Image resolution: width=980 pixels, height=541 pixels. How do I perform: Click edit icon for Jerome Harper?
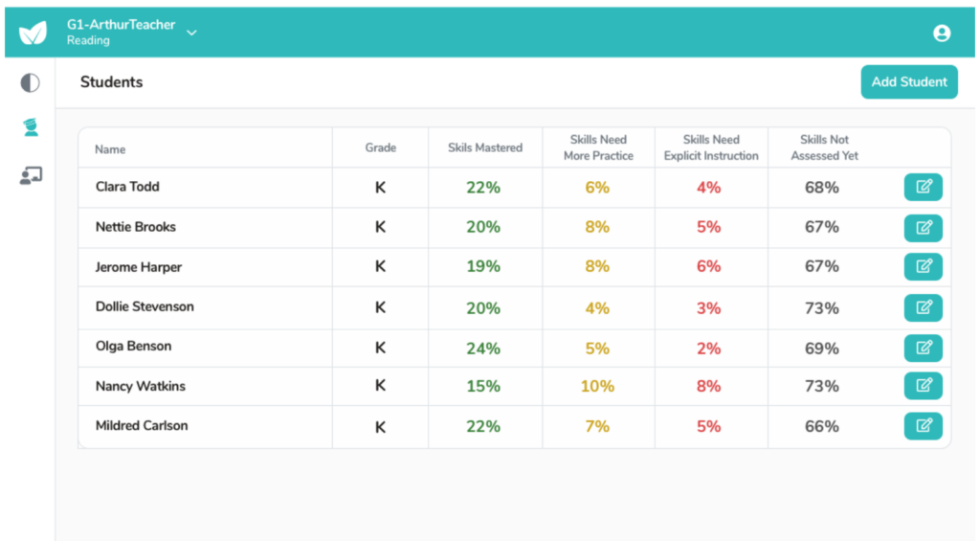coord(923,267)
